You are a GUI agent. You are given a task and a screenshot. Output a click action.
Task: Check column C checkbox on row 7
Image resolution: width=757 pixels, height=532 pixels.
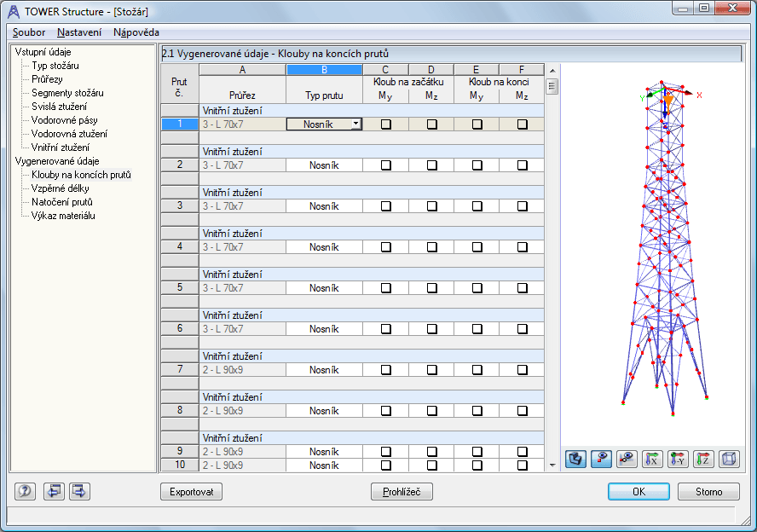[x=384, y=369]
